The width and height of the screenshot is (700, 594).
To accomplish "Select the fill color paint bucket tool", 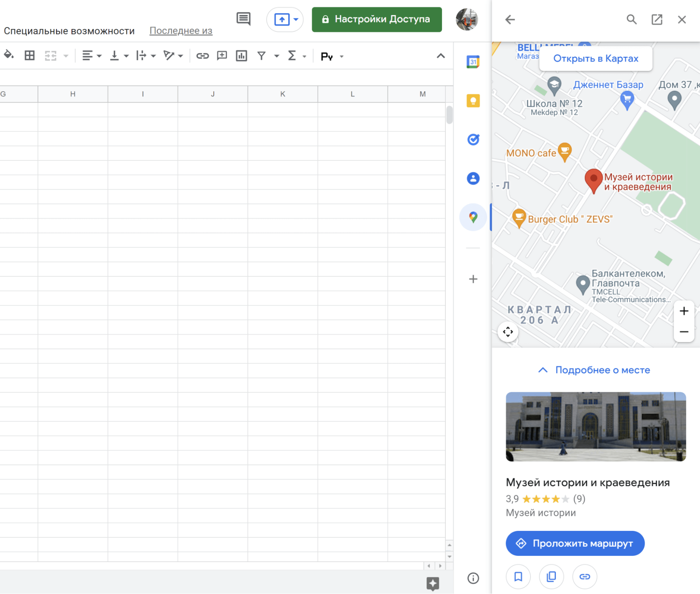I will (x=9, y=55).
